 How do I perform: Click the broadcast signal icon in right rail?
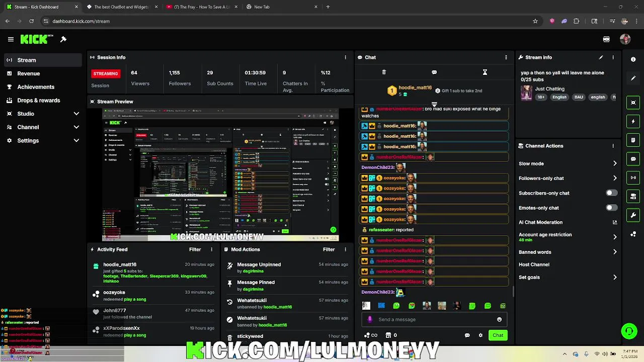tap(633, 177)
